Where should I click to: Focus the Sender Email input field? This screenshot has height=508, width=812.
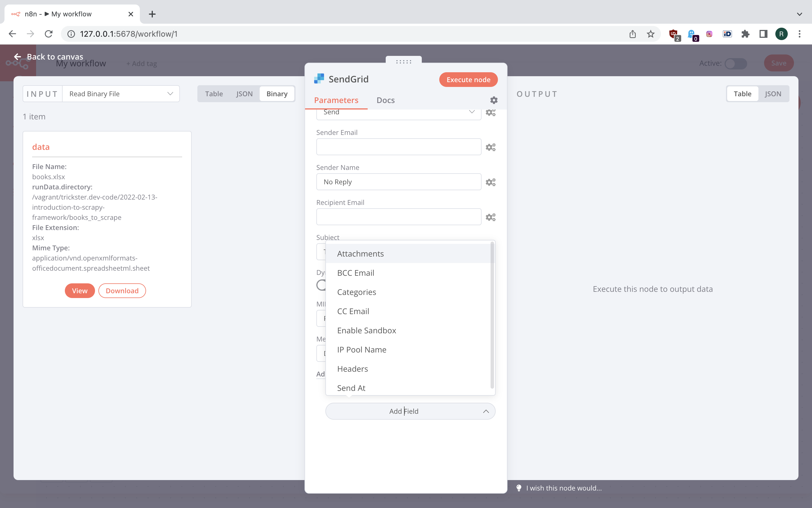point(399,147)
